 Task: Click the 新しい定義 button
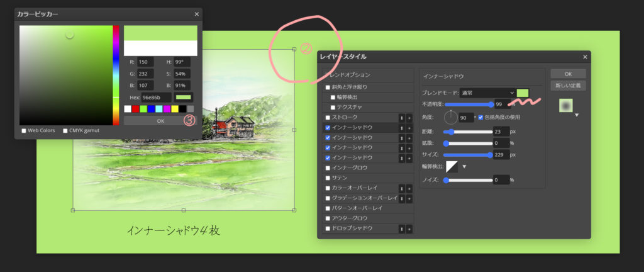[567, 85]
